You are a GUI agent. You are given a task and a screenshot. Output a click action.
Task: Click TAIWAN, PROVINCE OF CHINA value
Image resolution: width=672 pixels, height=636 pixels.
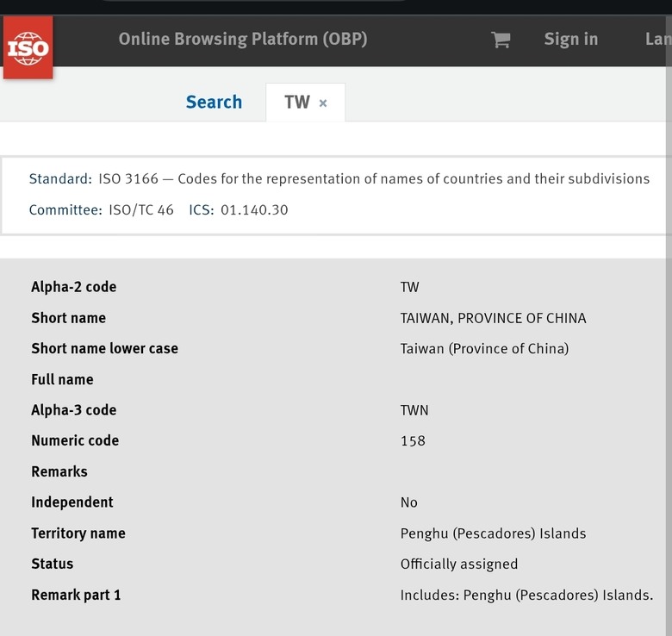click(x=494, y=318)
